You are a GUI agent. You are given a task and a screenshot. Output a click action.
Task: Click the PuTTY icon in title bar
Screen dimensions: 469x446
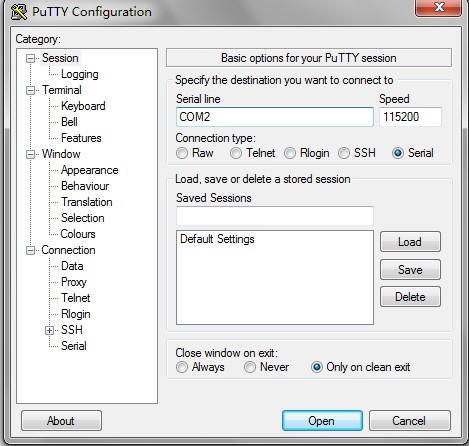pyautogui.click(x=19, y=12)
